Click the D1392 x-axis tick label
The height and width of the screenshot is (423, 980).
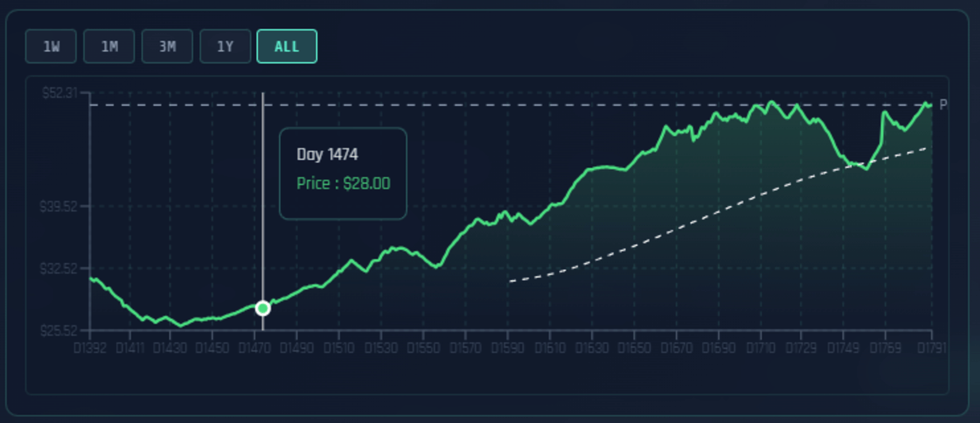pyautogui.click(x=90, y=348)
